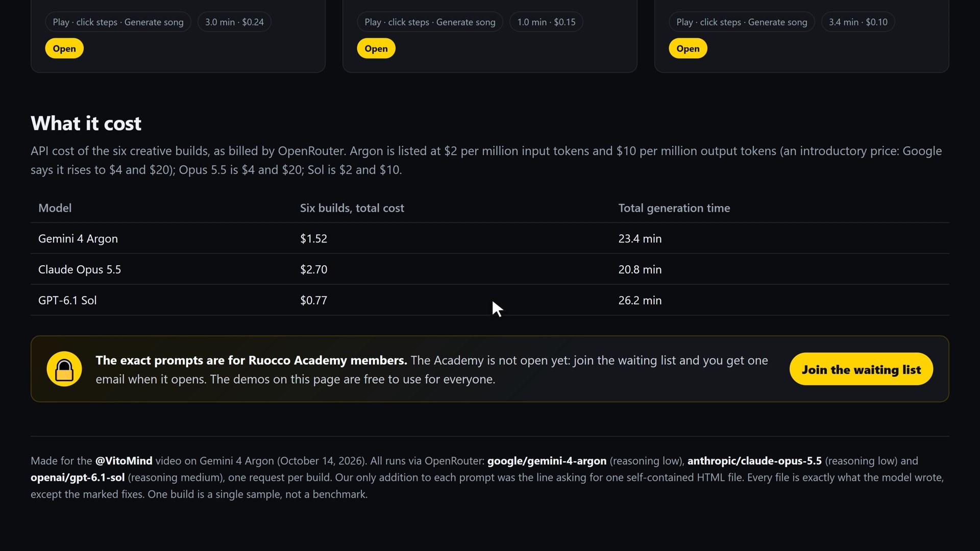980x551 pixels.
Task: Click the '$1.52' cost value
Action: point(313,239)
